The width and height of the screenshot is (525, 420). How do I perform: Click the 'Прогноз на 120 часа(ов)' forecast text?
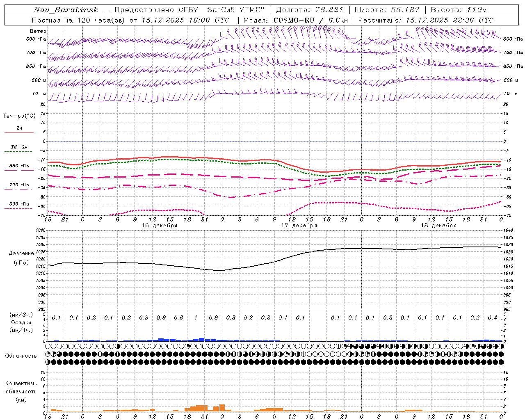[x=78, y=20]
